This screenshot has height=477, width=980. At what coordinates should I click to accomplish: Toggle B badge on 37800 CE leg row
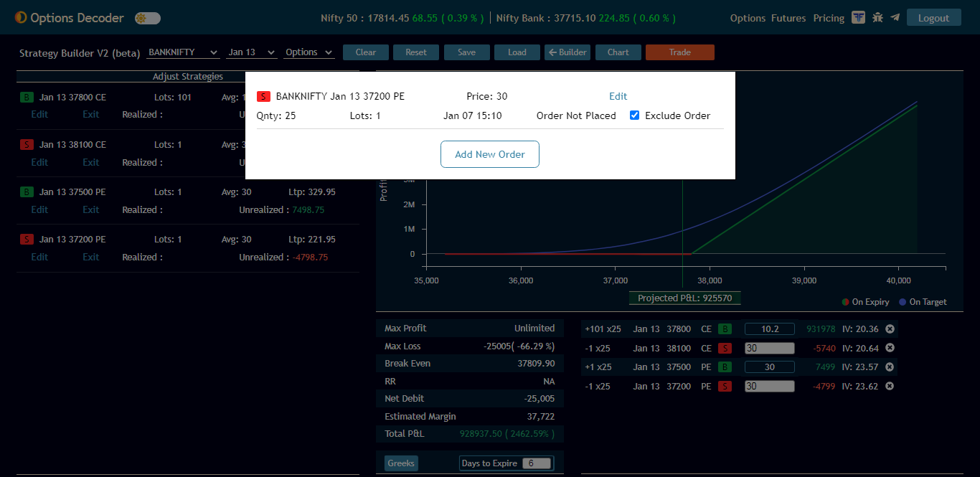coord(725,329)
